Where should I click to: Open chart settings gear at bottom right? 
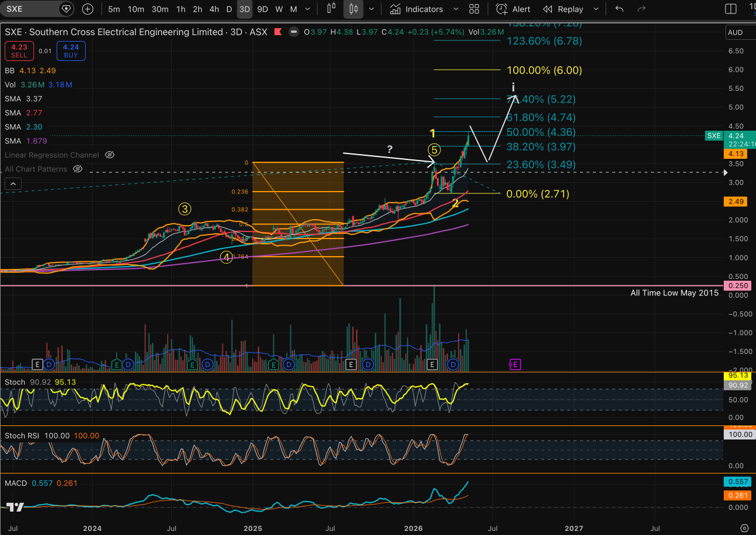(x=744, y=528)
